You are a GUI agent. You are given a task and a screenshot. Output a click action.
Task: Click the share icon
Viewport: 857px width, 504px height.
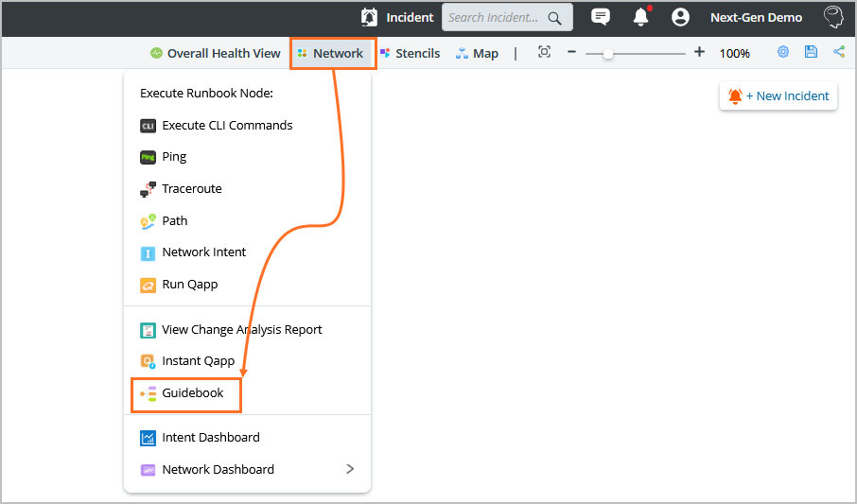[x=839, y=53]
